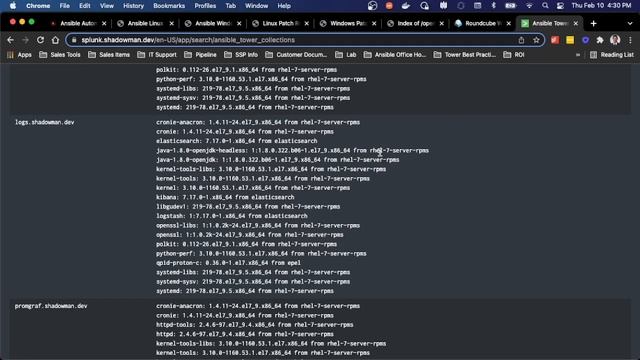Share this page from address bar

coord(521,40)
